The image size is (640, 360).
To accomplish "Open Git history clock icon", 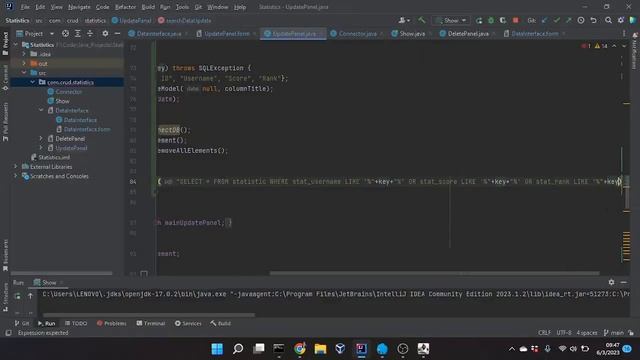I will coord(581,20).
